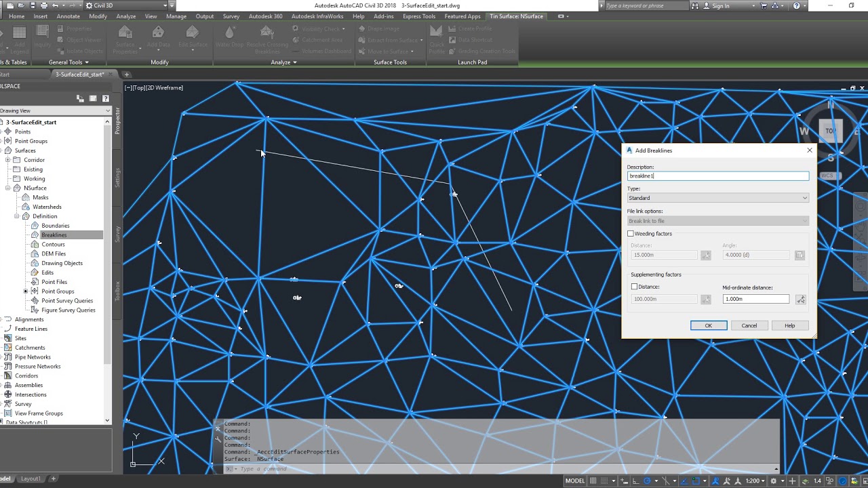Click the annotation monitor plus icon in status bar
Viewport: 868px width, 488px height.
(x=792, y=481)
